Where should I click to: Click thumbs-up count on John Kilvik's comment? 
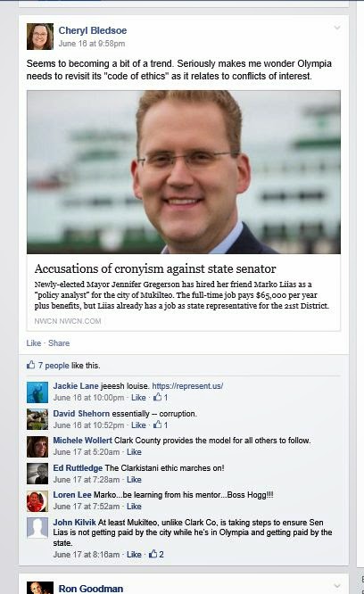[156, 554]
